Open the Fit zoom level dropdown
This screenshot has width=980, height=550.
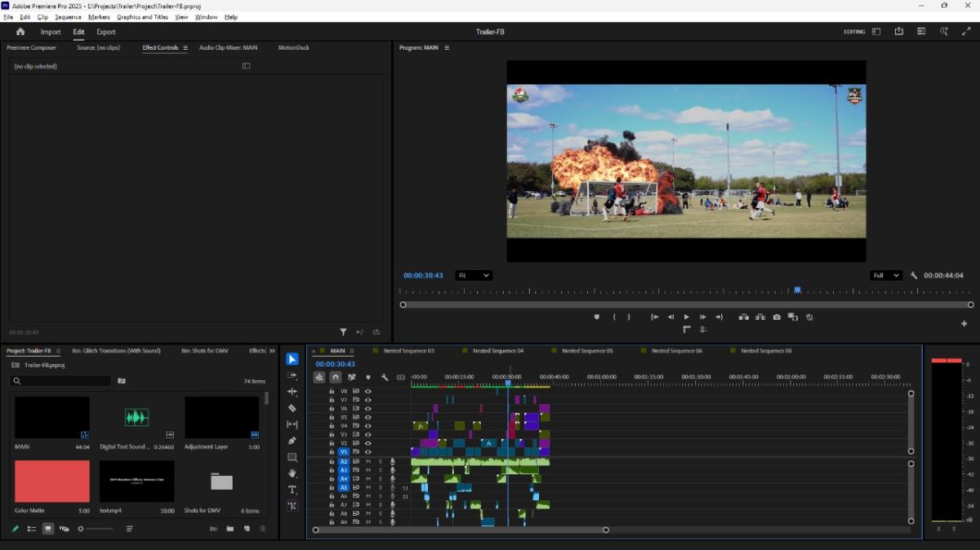click(x=474, y=276)
